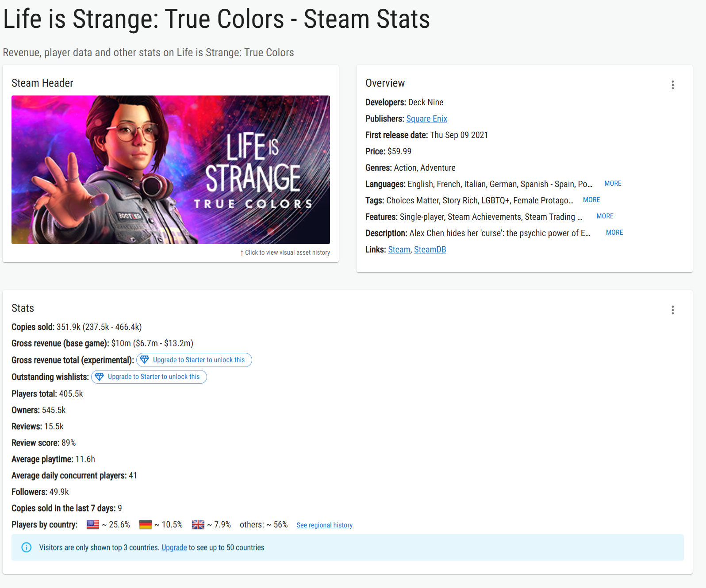Click the others ~ 56% country share

tap(264, 524)
